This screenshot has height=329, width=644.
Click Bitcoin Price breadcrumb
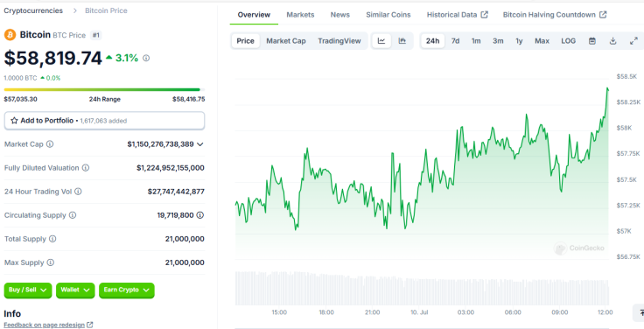point(106,10)
